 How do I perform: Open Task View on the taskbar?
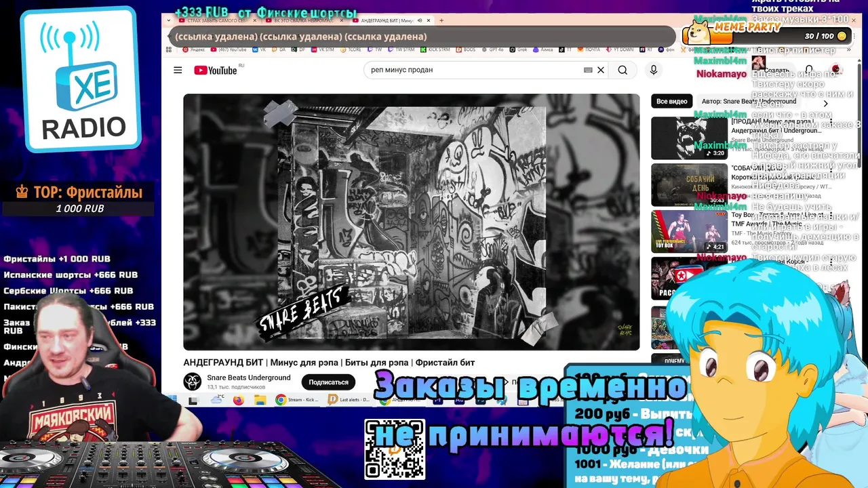pos(193,401)
